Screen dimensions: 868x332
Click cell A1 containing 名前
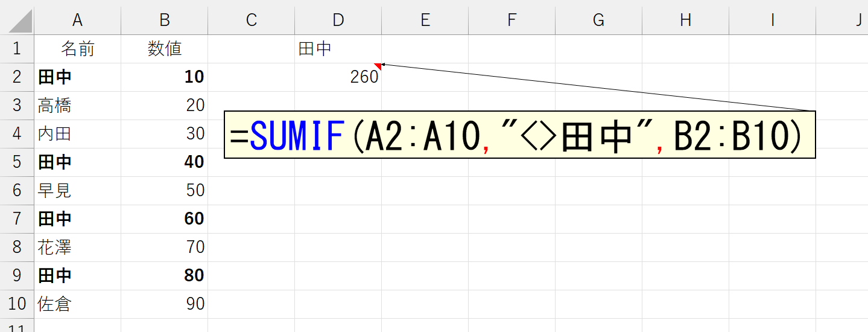pos(77,49)
